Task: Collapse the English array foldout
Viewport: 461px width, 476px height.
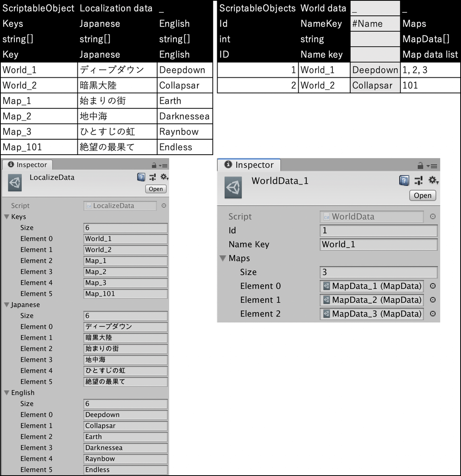Action: pyautogui.click(x=7, y=393)
